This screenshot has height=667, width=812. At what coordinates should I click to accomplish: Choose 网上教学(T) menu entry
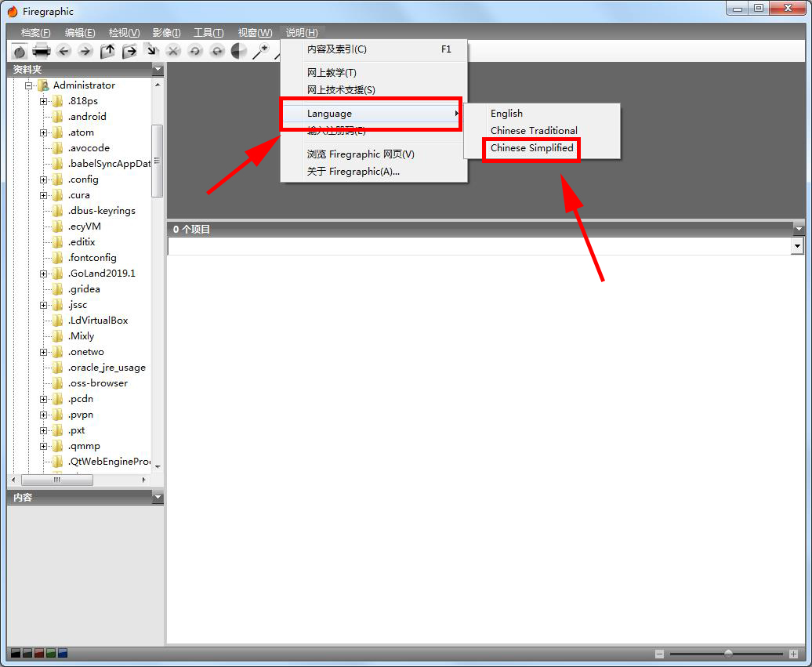(x=374, y=73)
